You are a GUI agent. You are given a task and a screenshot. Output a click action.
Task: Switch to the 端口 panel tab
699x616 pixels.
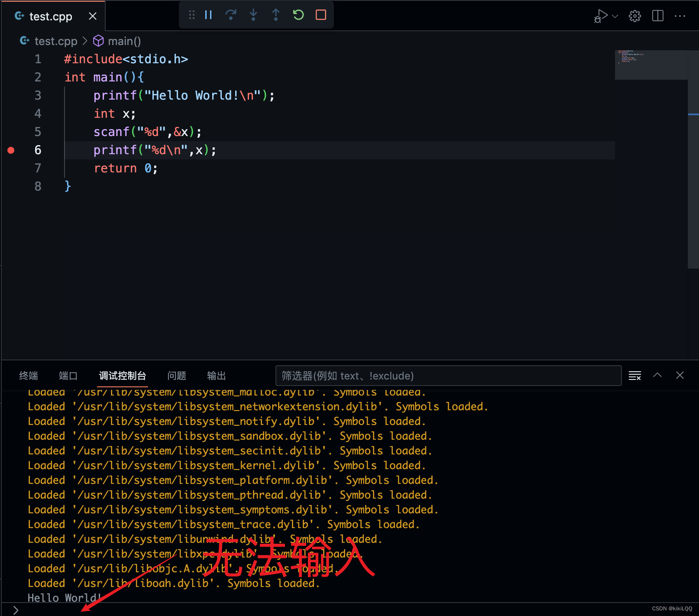pyautogui.click(x=68, y=376)
